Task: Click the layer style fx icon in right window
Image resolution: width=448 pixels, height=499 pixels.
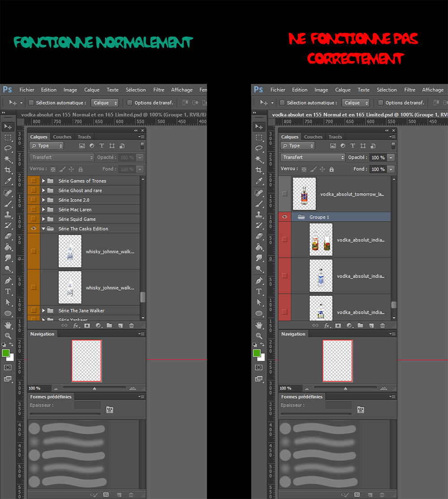Action: tap(327, 325)
